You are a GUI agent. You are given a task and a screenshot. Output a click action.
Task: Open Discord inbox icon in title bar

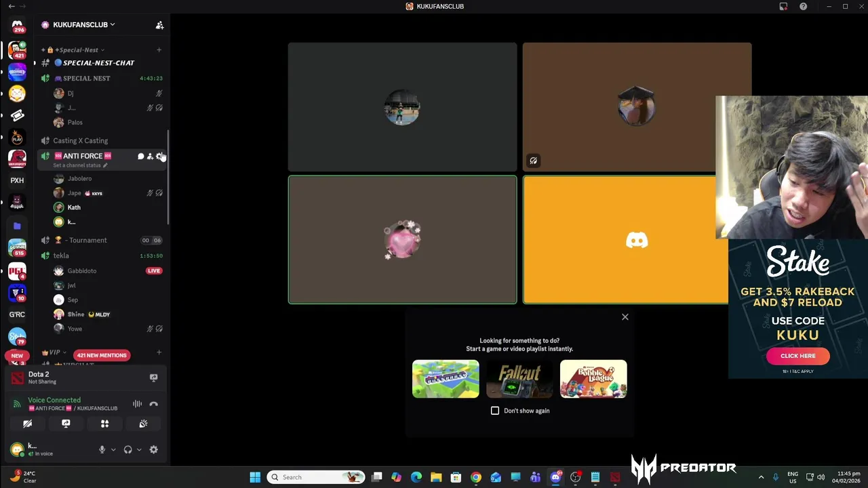point(783,6)
